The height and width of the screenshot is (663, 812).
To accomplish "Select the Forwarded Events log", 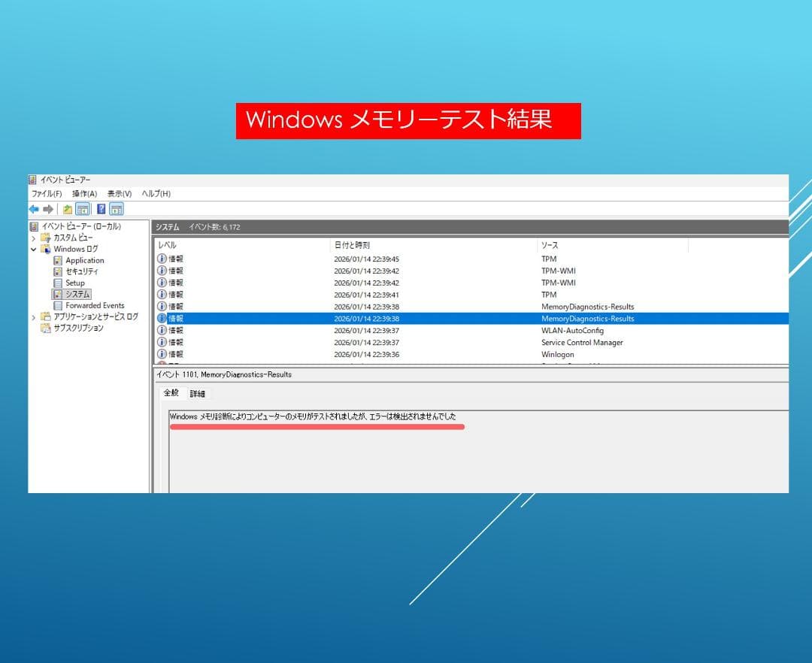I will pyautogui.click(x=94, y=306).
